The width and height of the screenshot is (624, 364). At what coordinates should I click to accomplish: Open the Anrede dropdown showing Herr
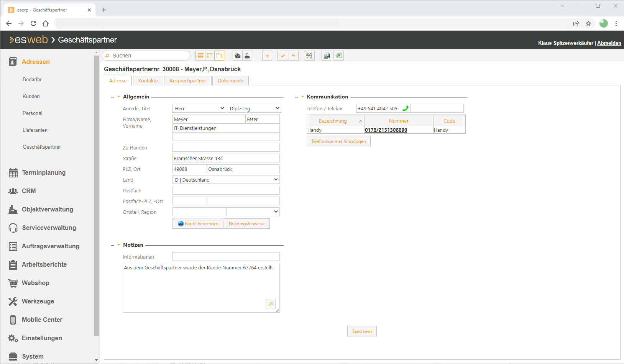(x=199, y=108)
